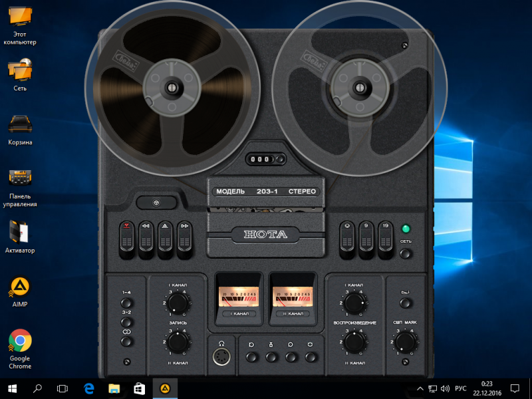Open Task View from the taskbar

63,388
